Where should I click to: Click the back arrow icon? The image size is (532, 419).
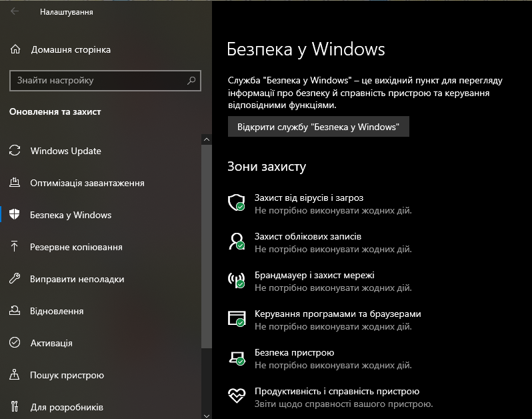[x=15, y=11]
